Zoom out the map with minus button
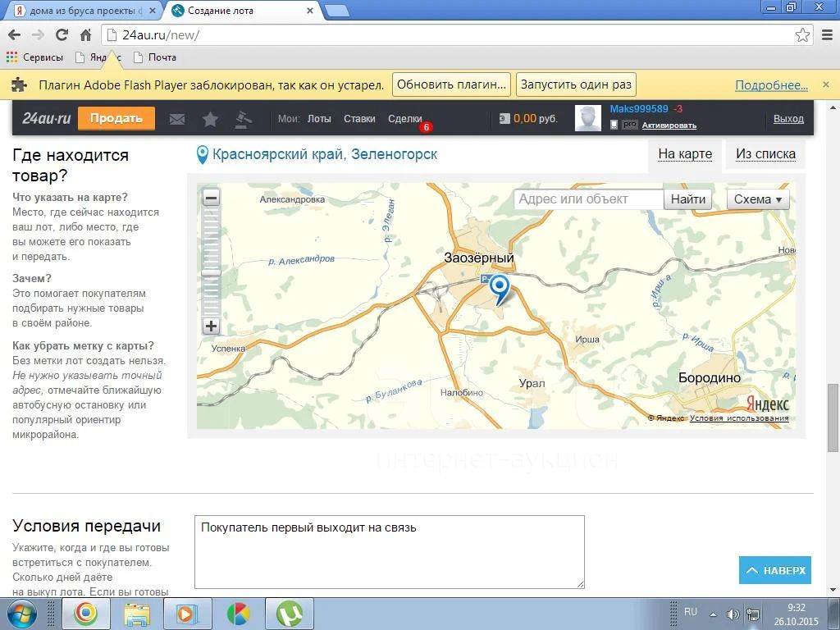 211,198
